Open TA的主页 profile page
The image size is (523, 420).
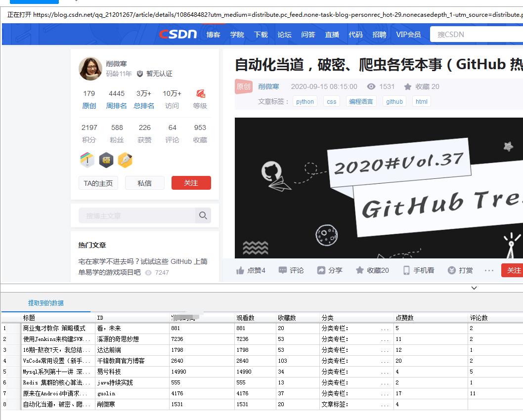point(98,182)
